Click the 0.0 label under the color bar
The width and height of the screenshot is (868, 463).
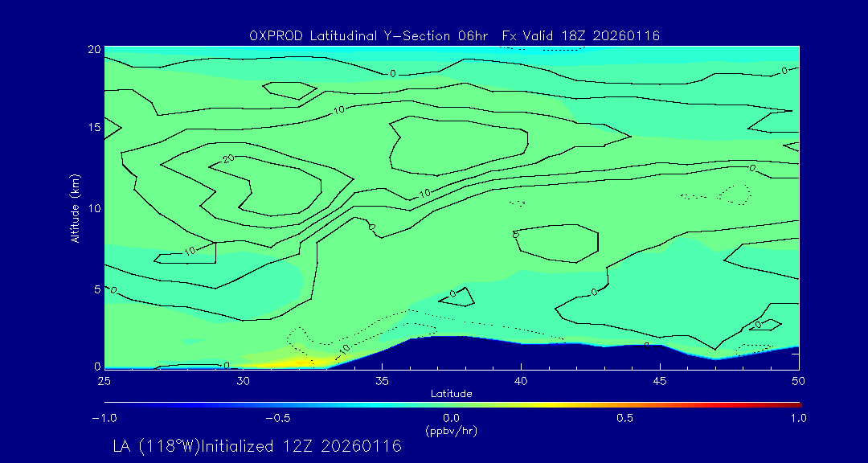click(x=451, y=418)
